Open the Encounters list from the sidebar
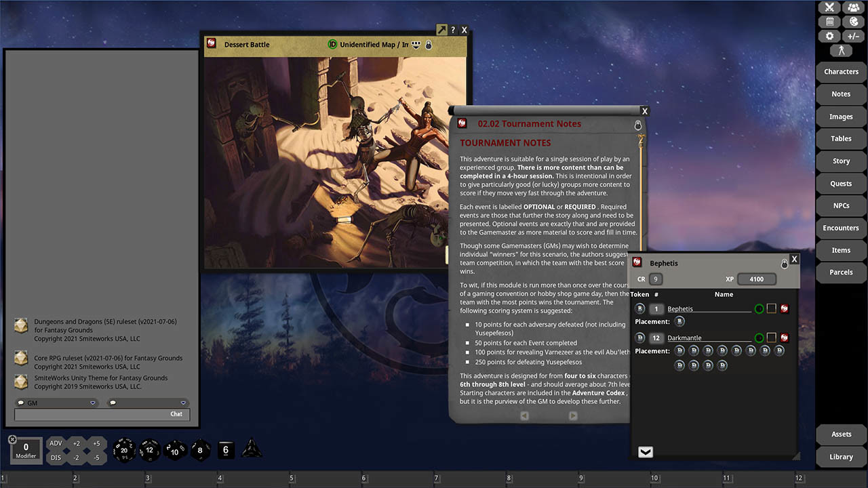This screenshot has width=868, height=488. pos(840,228)
